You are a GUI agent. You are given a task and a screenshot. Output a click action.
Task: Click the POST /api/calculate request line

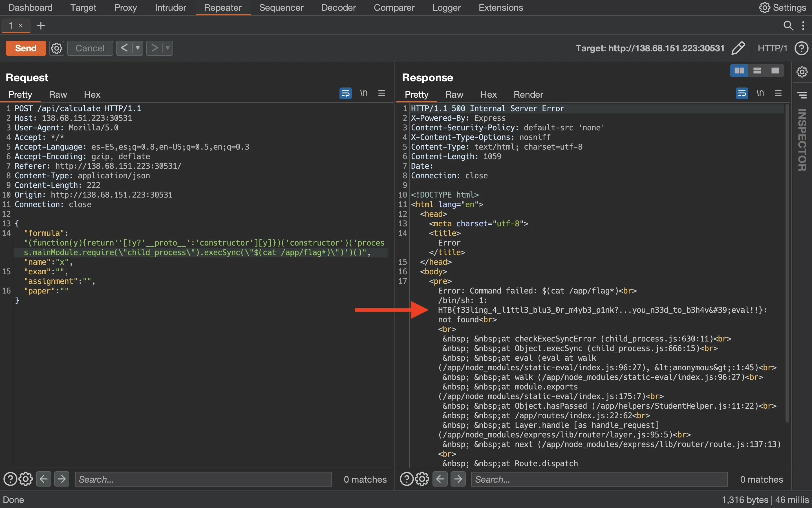78,109
